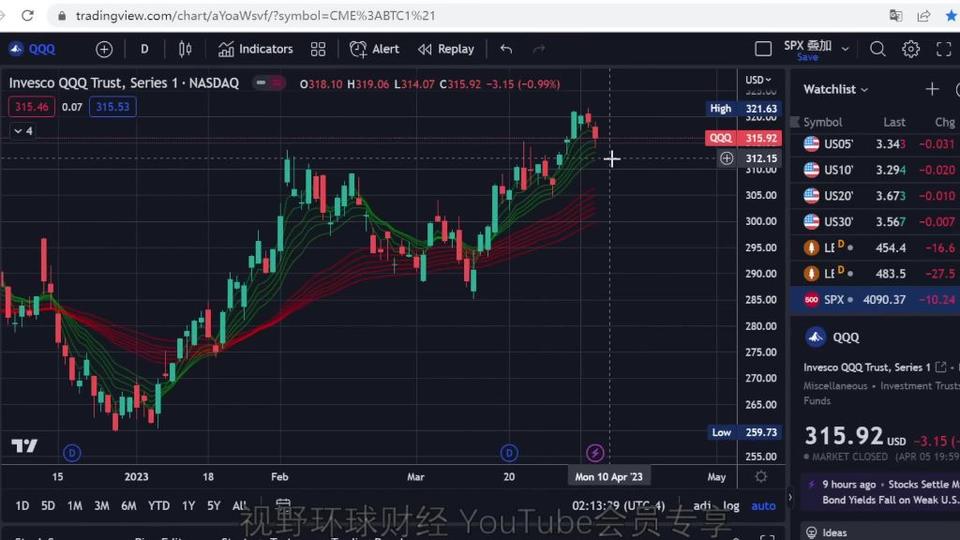Image resolution: width=960 pixels, height=540 pixels.
Task: Collapse the 4 indicators legend
Action: click(x=23, y=131)
